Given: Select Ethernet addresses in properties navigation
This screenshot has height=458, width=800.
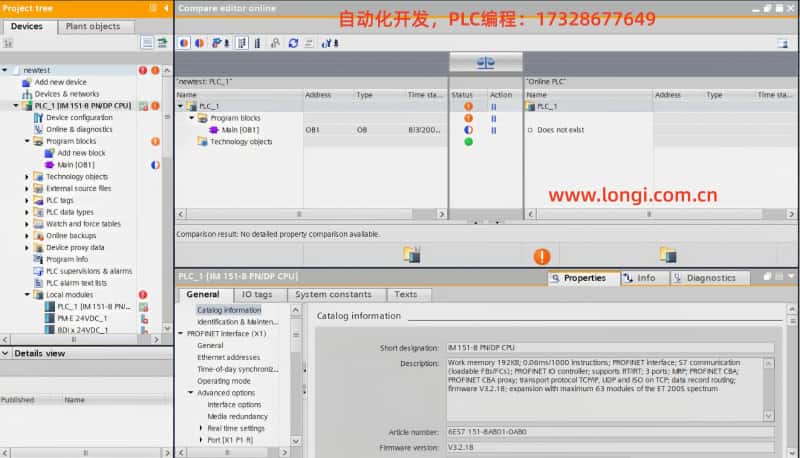Looking at the screenshot, I should point(228,357).
